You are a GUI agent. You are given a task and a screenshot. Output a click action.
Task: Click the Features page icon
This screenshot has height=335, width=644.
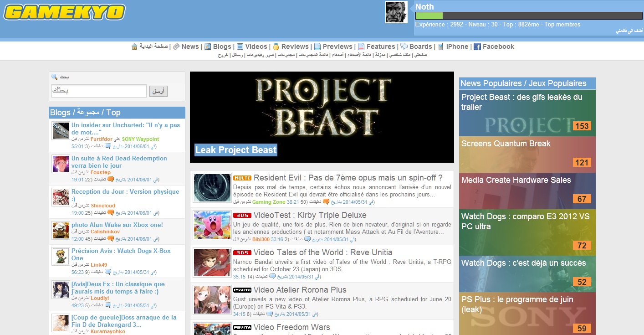(361, 46)
